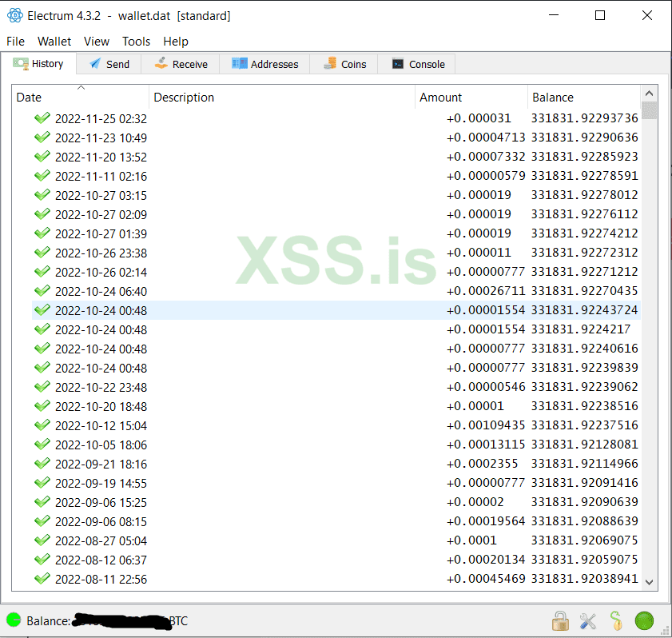Screen dimensions: 672x638
Task: Click balance 331831.92239839
Action: coord(585,368)
